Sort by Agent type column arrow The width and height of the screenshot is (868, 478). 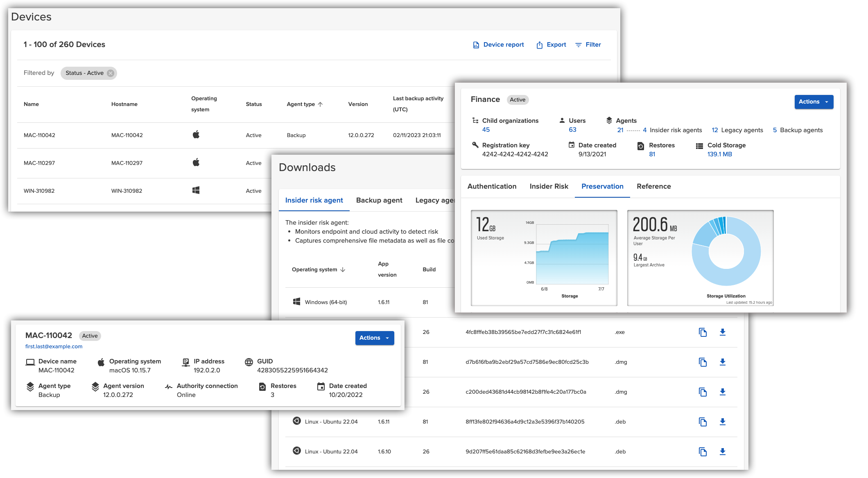[320, 104]
